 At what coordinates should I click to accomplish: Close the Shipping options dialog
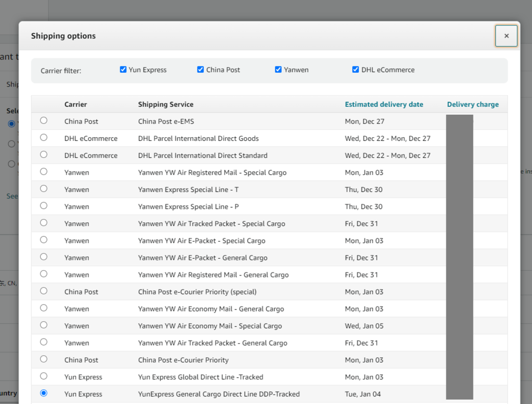pyautogui.click(x=506, y=36)
